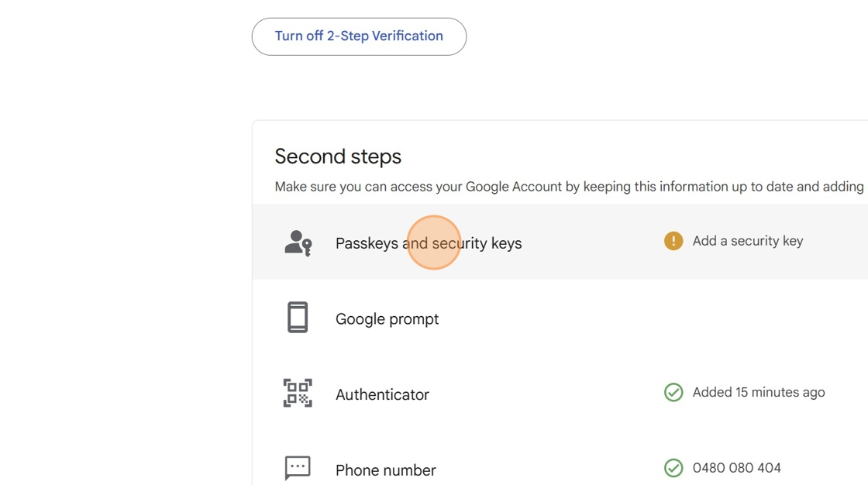Click the Second steps heading

pyautogui.click(x=338, y=157)
